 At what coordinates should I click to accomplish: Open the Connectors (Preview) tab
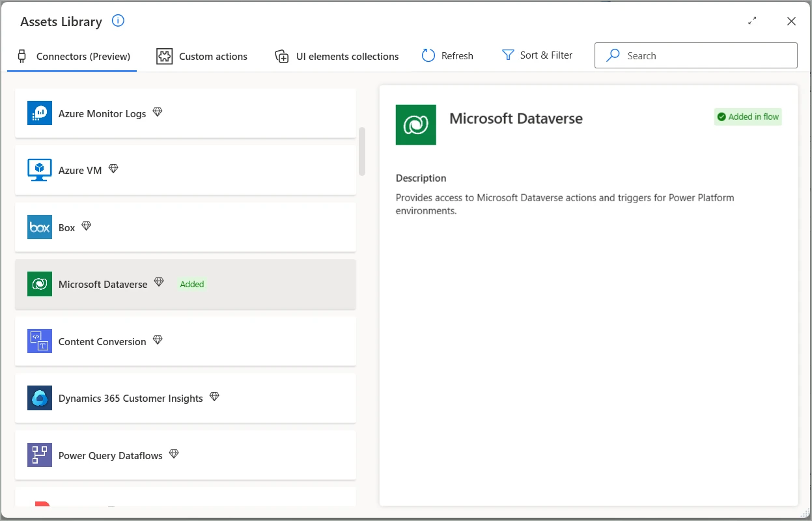(x=74, y=56)
